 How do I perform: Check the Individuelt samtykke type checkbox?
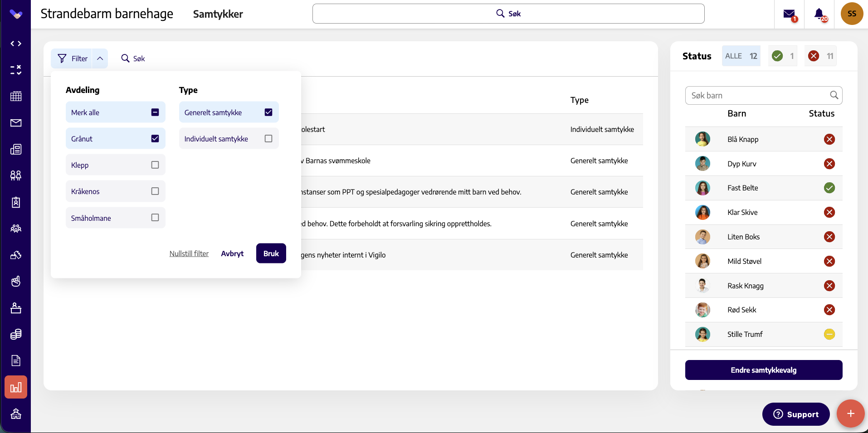[268, 138]
